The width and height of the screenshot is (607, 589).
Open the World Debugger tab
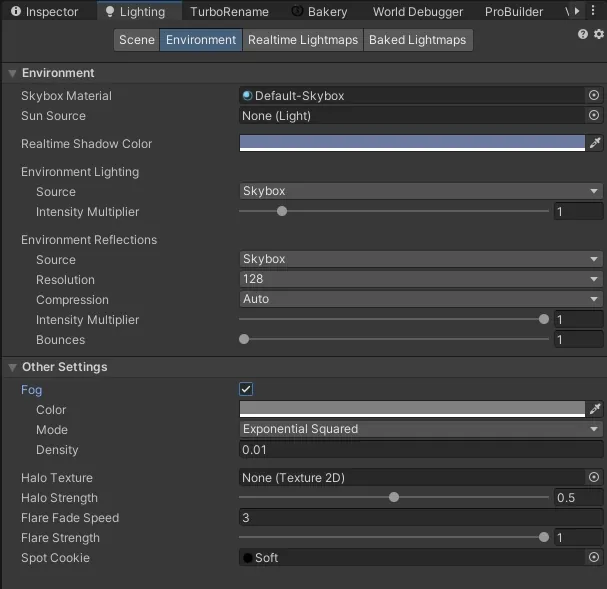418,12
